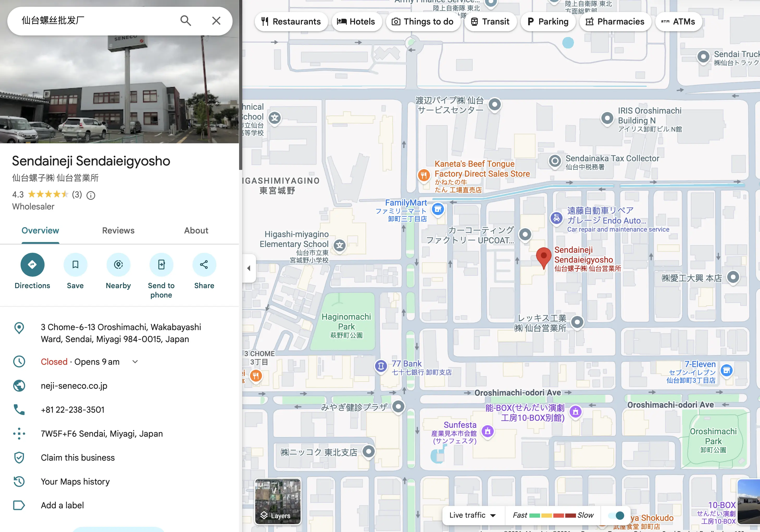
Task: Open the Layers thumbnail
Action: pyautogui.click(x=278, y=501)
